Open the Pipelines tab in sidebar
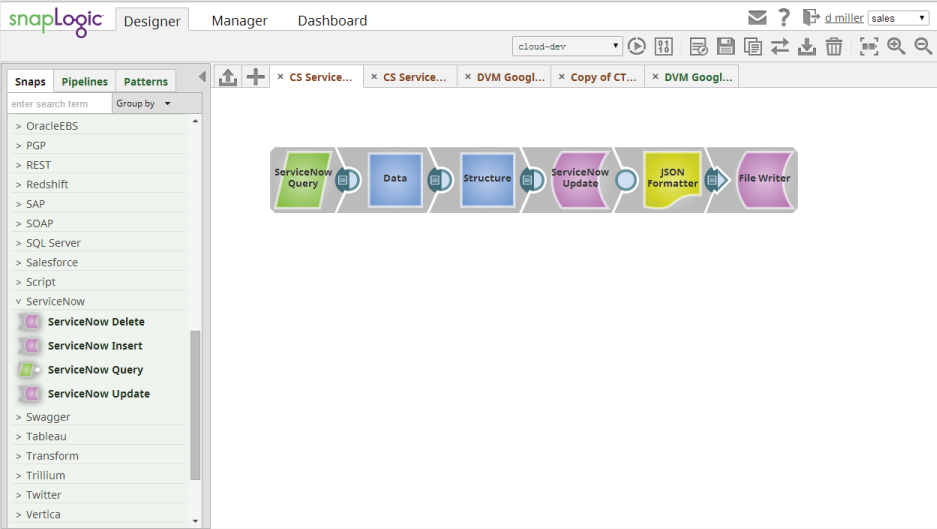This screenshot has width=937, height=529. [85, 81]
